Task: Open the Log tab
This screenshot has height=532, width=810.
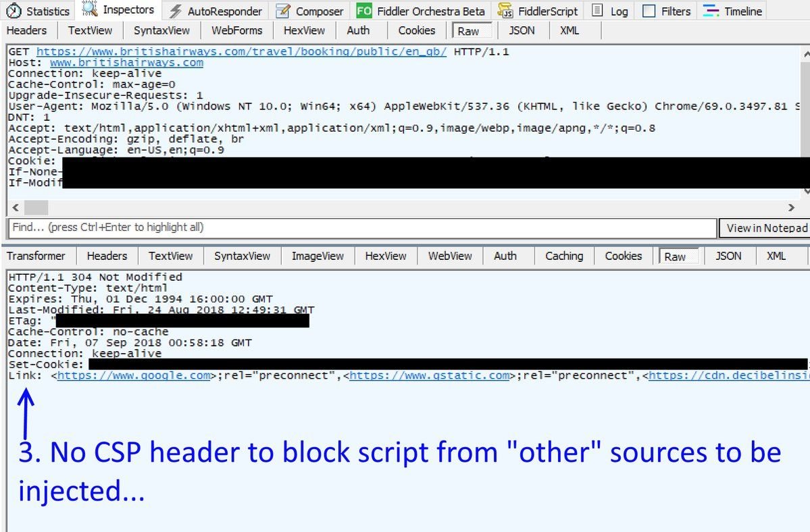Action: pos(609,11)
